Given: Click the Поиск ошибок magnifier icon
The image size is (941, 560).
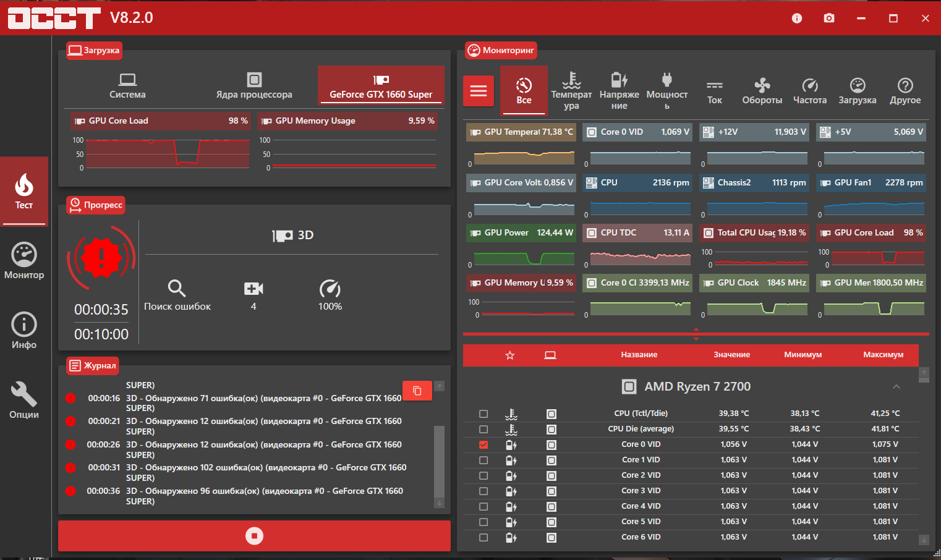Looking at the screenshot, I should tap(177, 288).
